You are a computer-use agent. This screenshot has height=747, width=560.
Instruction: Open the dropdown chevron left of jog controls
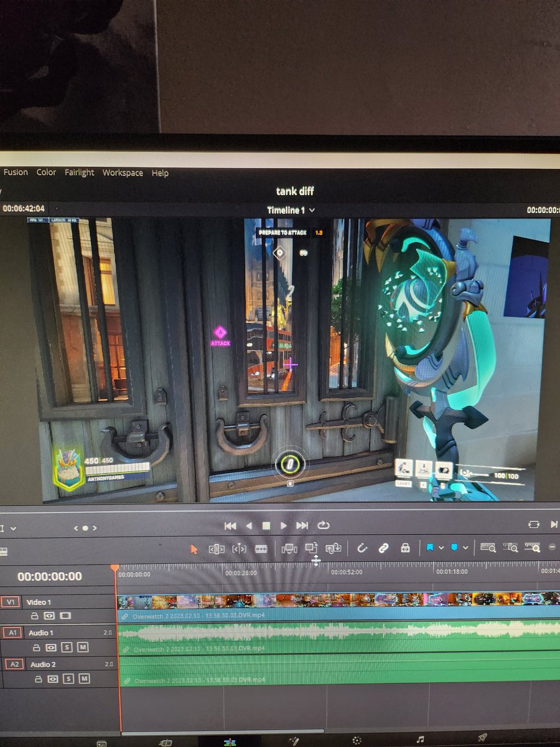click(x=13, y=529)
